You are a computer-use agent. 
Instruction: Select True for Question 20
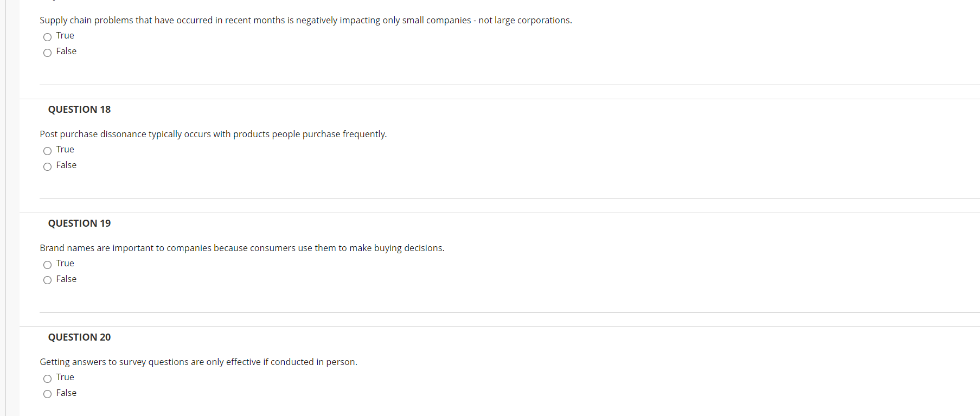coord(47,379)
